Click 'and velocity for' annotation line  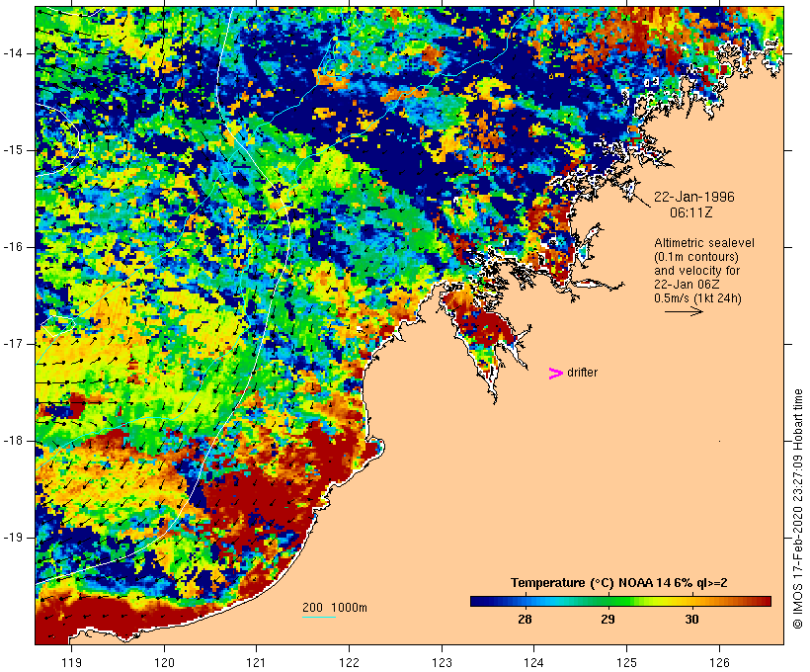click(696, 271)
